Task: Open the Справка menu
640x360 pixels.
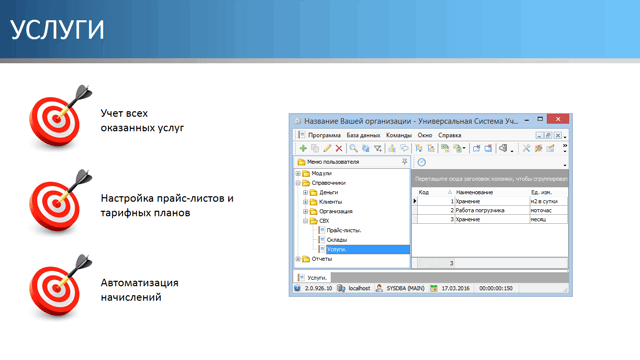Action: tap(449, 135)
